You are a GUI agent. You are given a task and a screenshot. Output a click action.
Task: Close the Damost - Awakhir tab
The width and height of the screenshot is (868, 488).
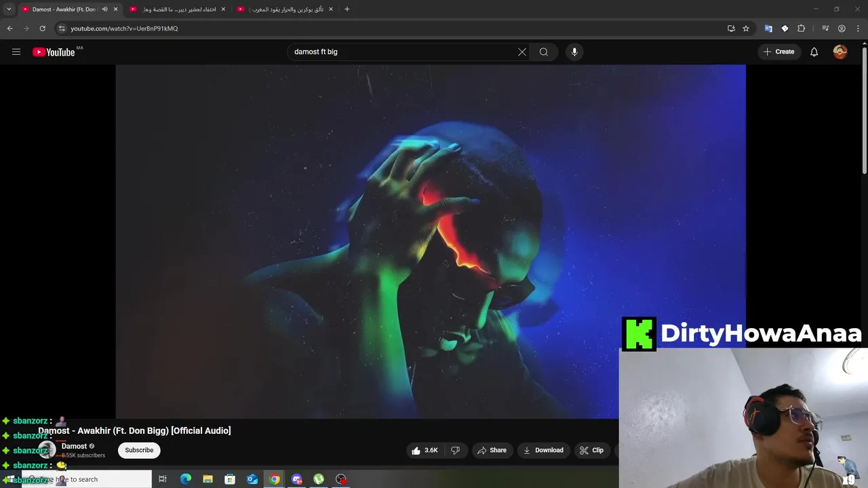[x=115, y=9]
